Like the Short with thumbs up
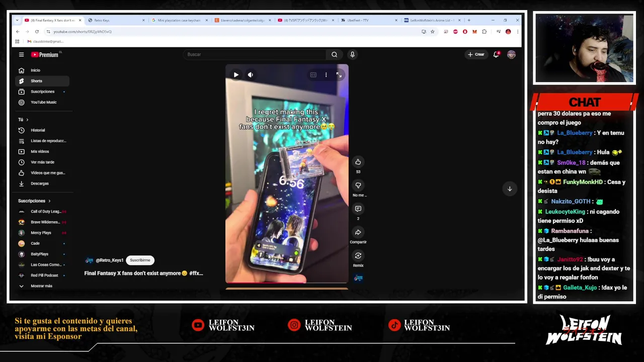Image resolution: width=644 pixels, height=362 pixels. pos(358,162)
